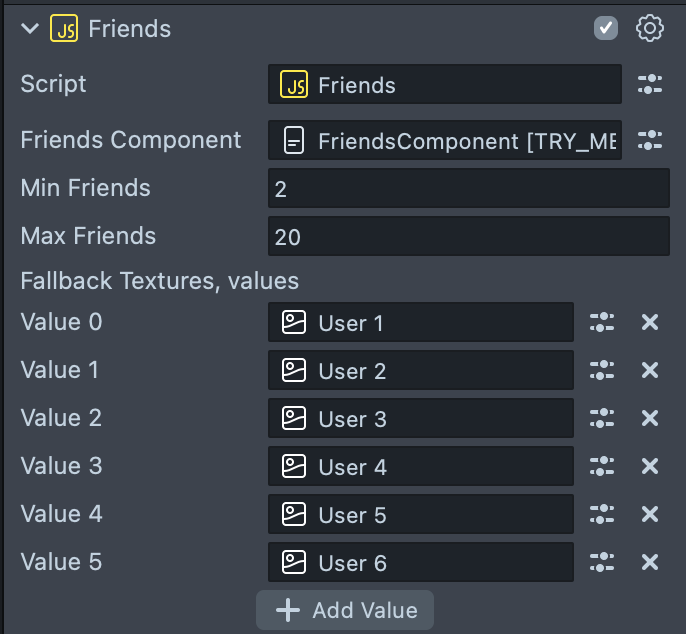Delete the Value 3 entry

click(650, 466)
